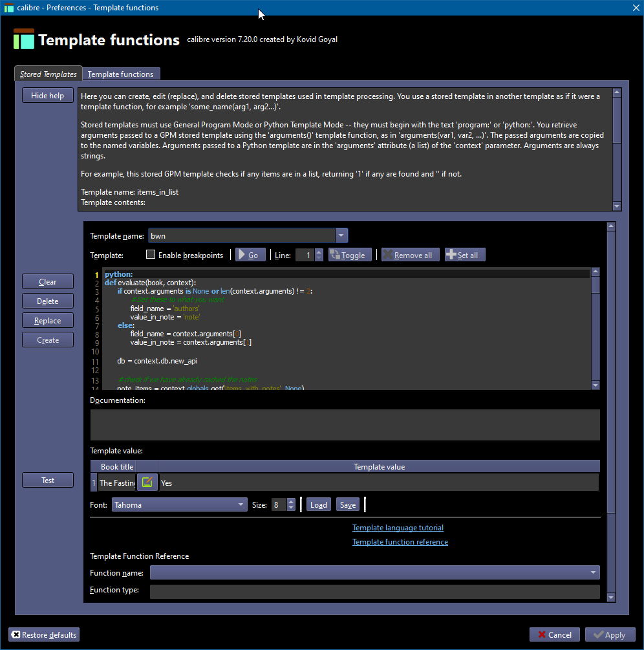Run the template with Go button

(x=250, y=255)
